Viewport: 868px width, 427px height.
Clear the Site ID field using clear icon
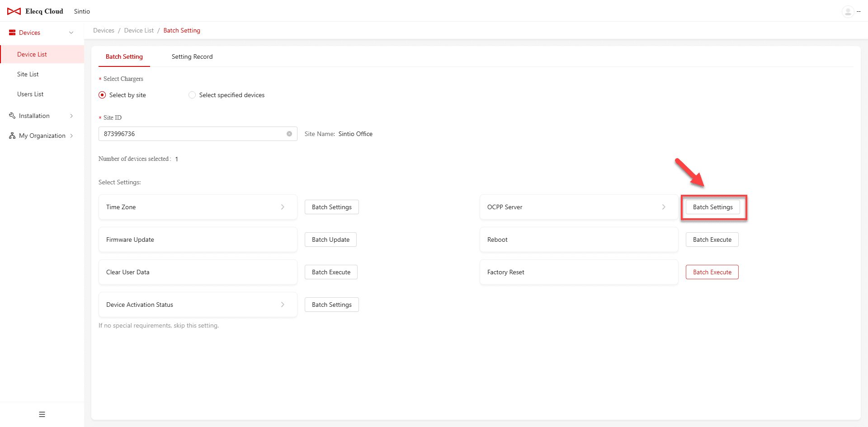click(289, 134)
